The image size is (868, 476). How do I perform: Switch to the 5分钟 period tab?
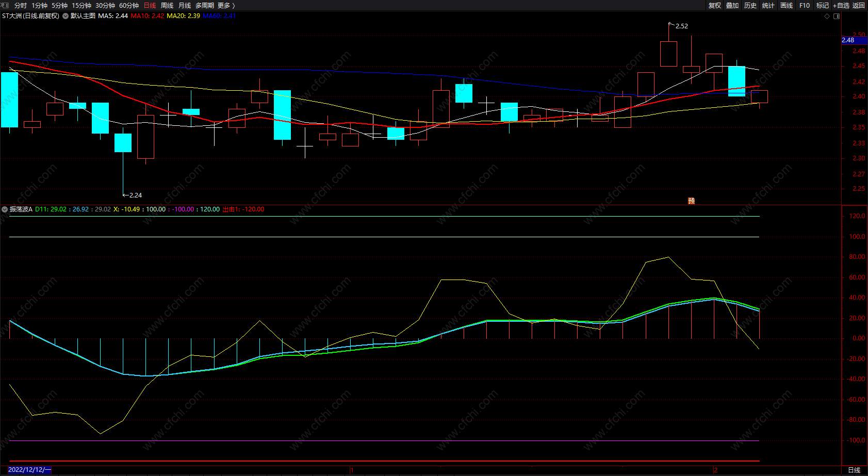[x=59, y=5]
